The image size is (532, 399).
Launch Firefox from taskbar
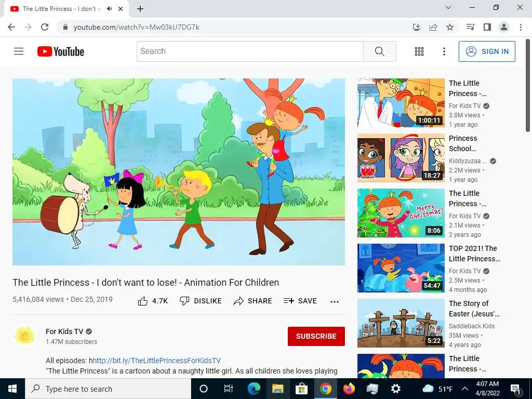tap(349, 389)
